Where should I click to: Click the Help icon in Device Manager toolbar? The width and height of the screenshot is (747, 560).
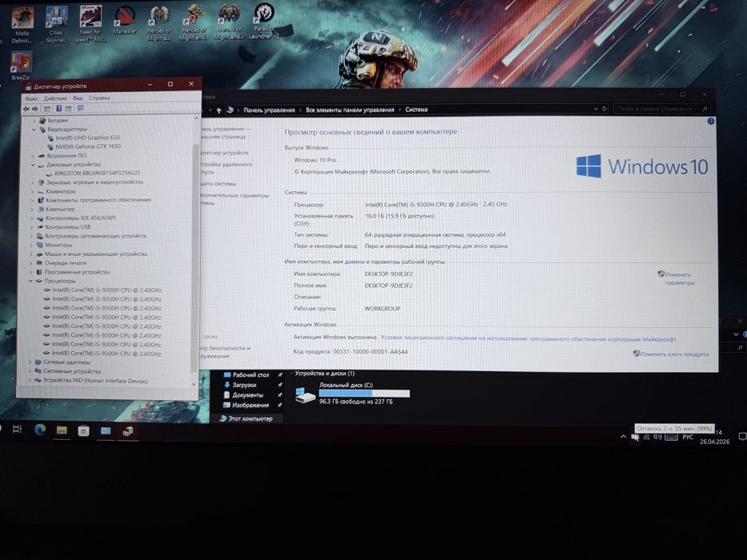click(59, 109)
